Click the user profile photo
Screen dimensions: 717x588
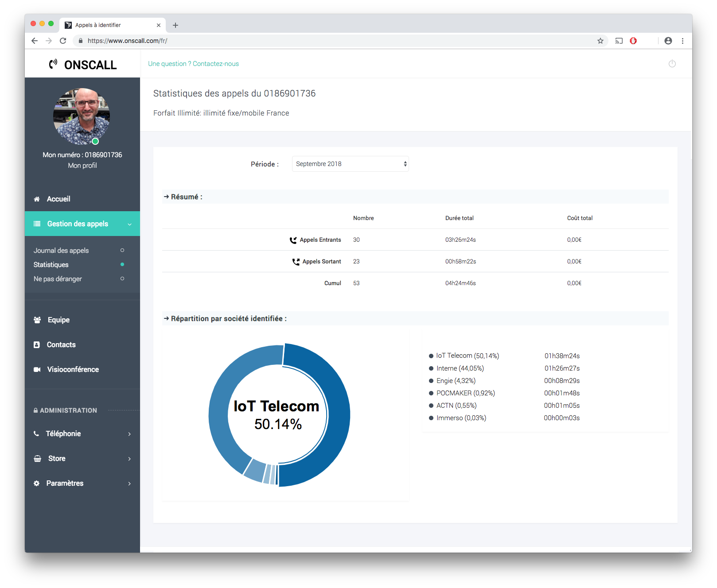click(x=82, y=116)
